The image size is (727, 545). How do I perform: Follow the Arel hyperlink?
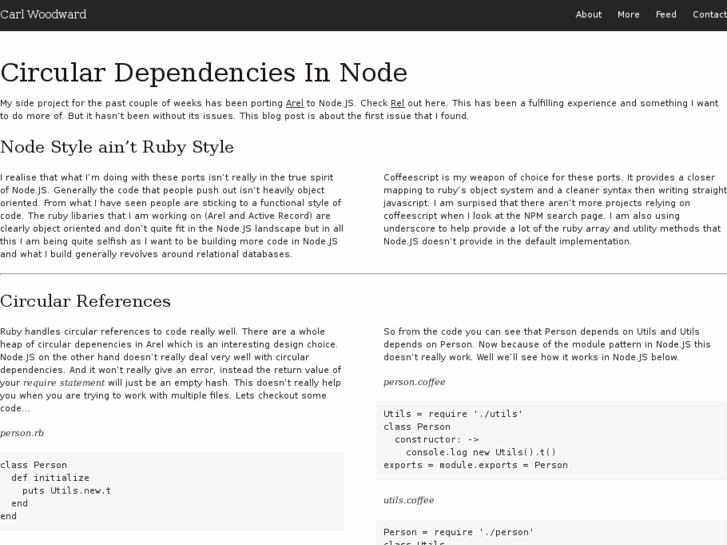295,103
